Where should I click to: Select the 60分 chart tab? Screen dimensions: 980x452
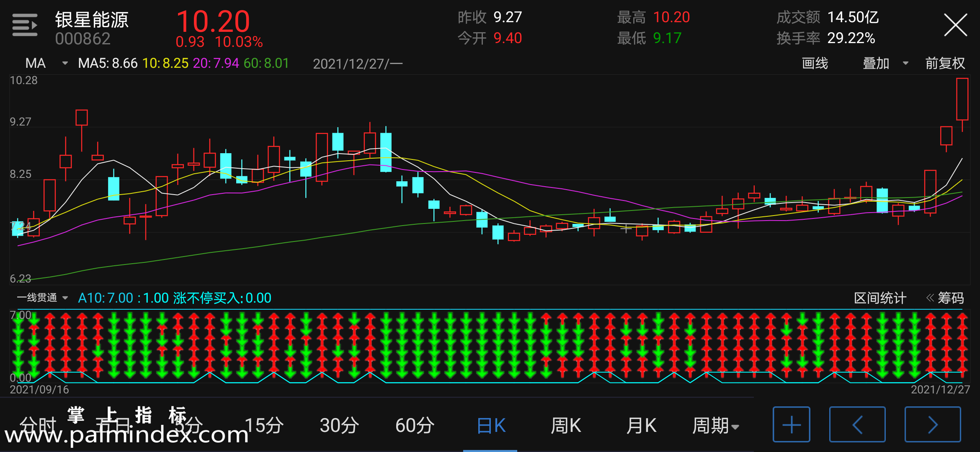pyautogui.click(x=415, y=426)
